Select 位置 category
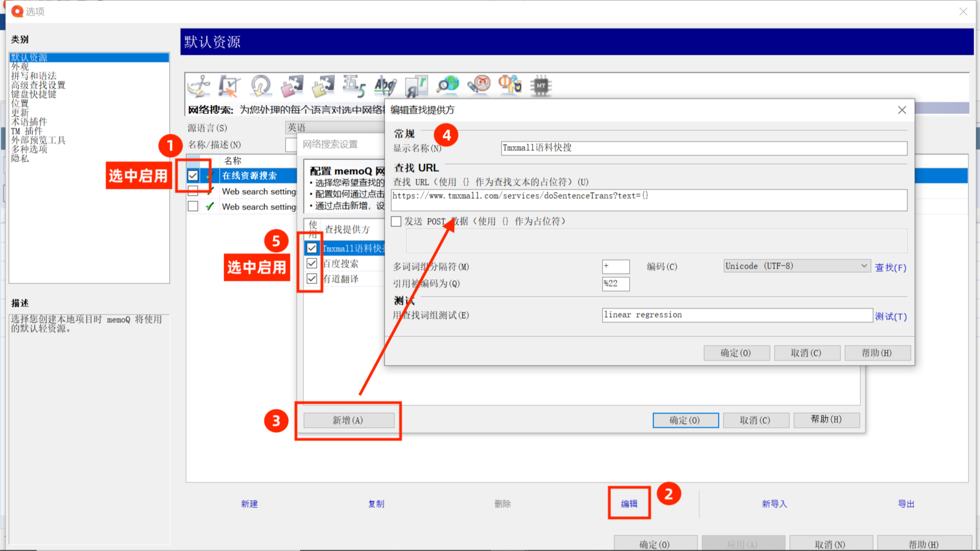Image resolution: width=980 pixels, height=551 pixels. pyautogui.click(x=20, y=104)
